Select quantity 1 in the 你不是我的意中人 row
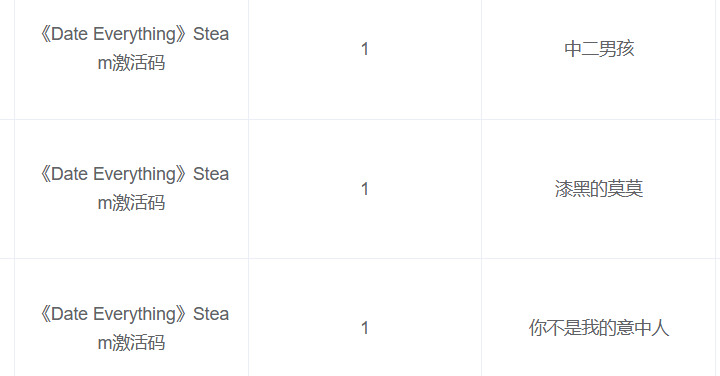The height and width of the screenshot is (376, 720). click(x=365, y=328)
